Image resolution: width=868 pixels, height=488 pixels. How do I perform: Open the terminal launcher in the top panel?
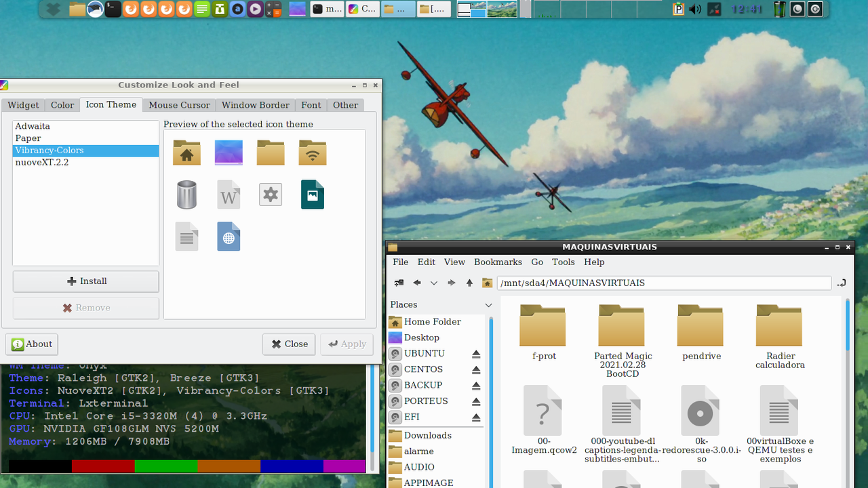point(113,9)
